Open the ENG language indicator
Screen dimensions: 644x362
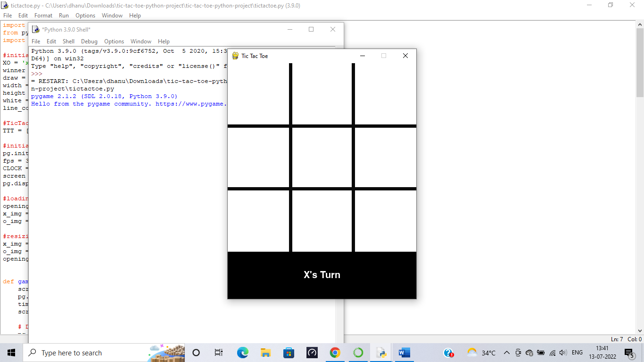point(577,353)
